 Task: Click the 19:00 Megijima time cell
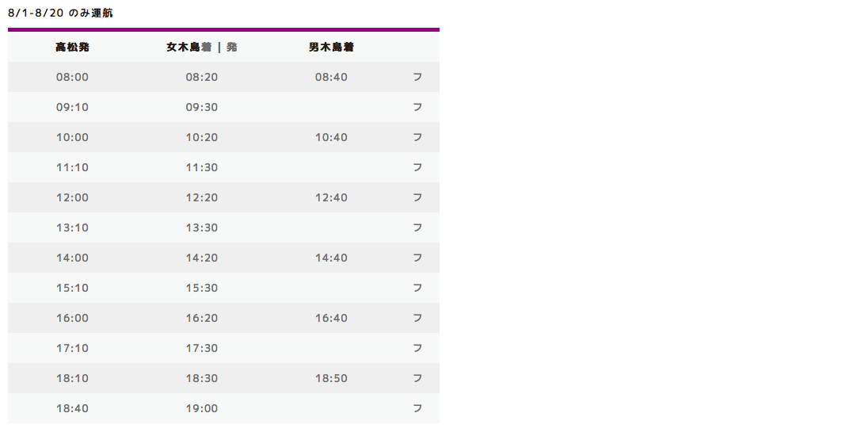click(202, 408)
